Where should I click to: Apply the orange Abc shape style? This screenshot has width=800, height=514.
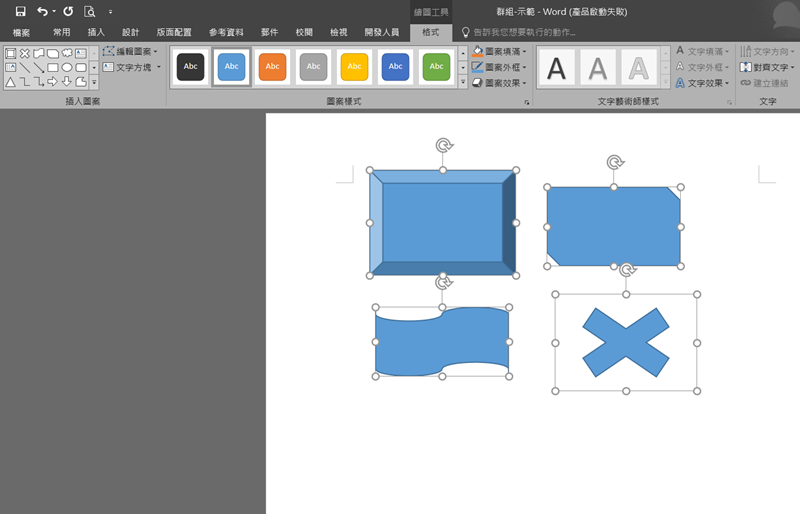(273, 66)
